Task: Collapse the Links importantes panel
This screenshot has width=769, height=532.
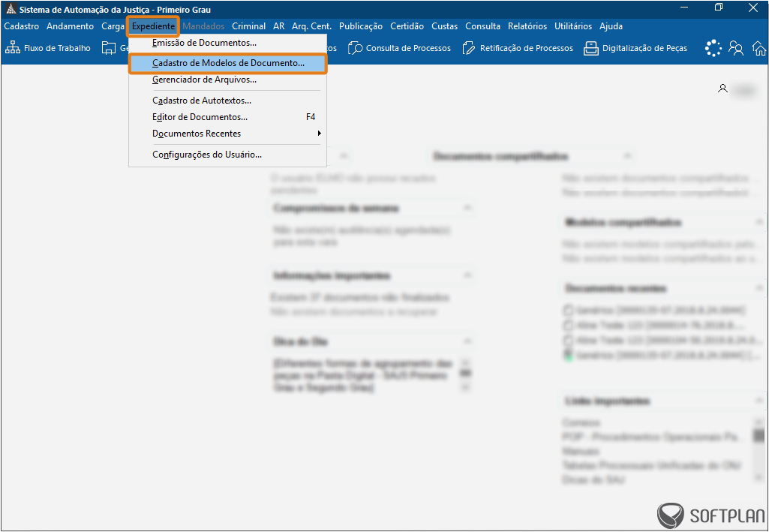Action: (x=759, y=401)
